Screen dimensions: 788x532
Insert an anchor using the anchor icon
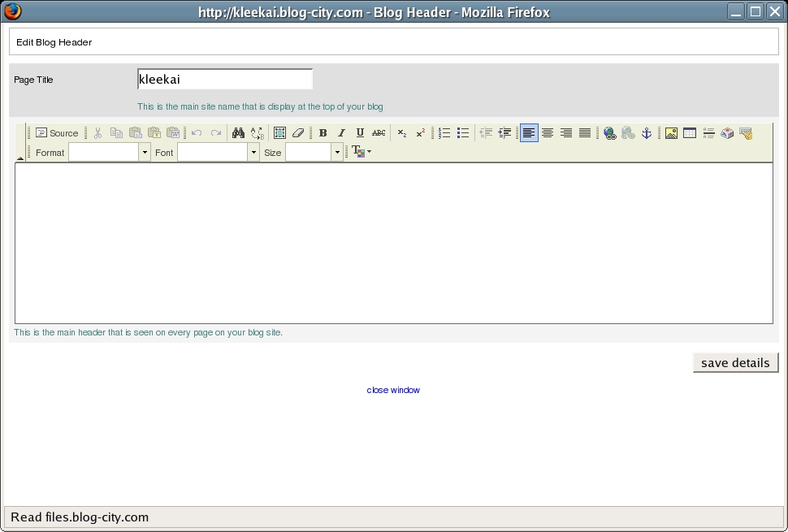coord(647,133)
